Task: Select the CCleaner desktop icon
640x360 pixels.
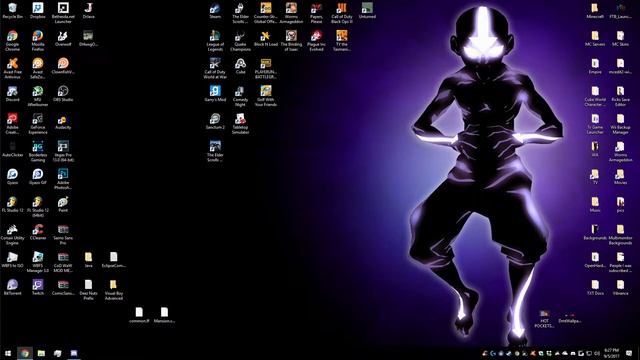Action: pyautogui.click(x=38, y=232)
